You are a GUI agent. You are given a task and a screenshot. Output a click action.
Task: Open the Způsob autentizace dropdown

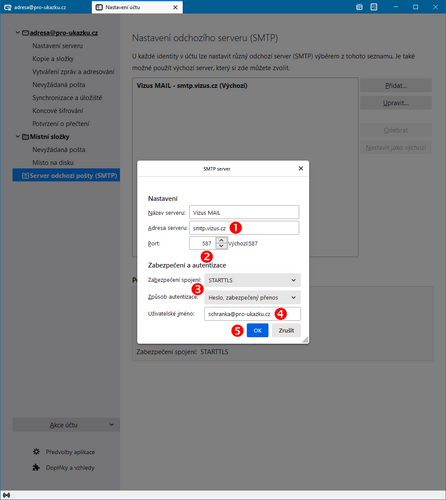tap(252, 297)
